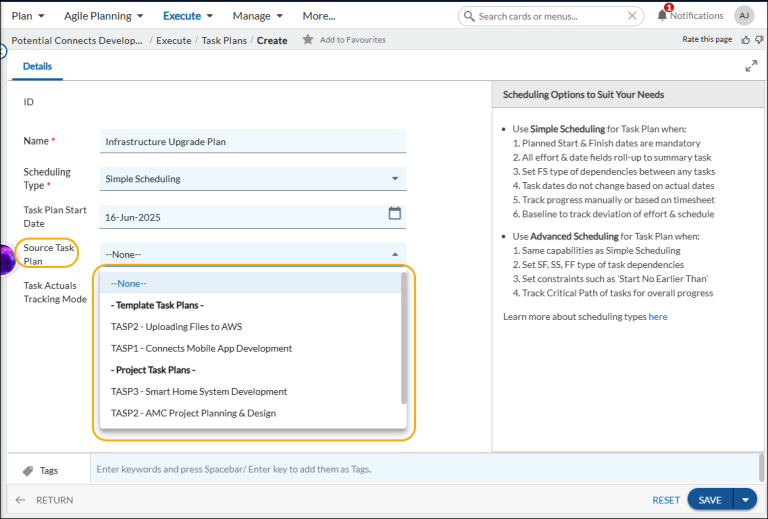The image size is (768, 519).
Task: Click the search magnifier icon
Action: coord(469,16)
